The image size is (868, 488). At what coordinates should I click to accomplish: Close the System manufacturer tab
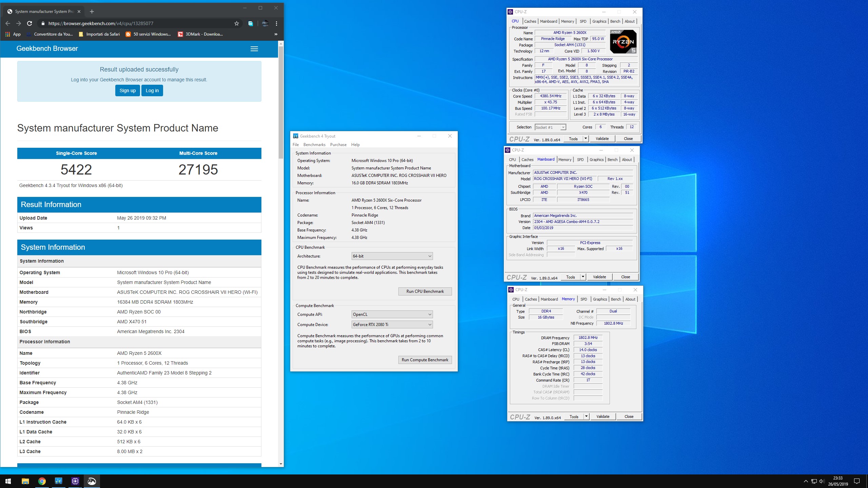(x=79, y=12)
